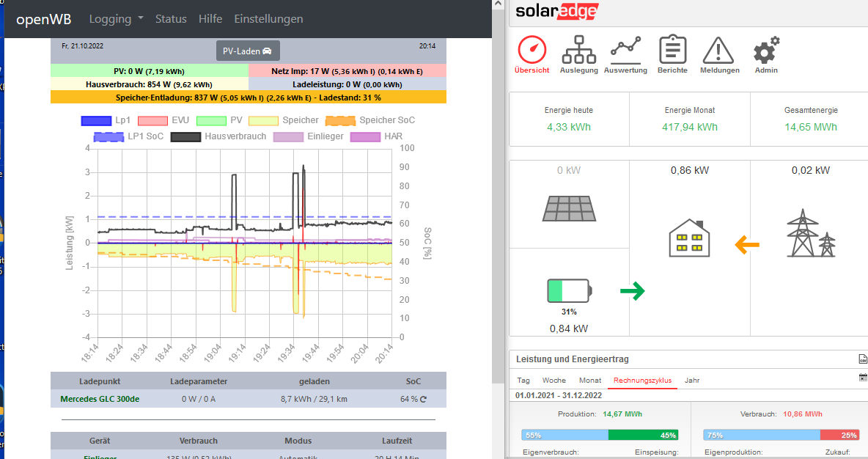Viewport: 868px width, 459px height.
Task: Expand the Logging dropdown menu
Action: [x=116, y=19]
